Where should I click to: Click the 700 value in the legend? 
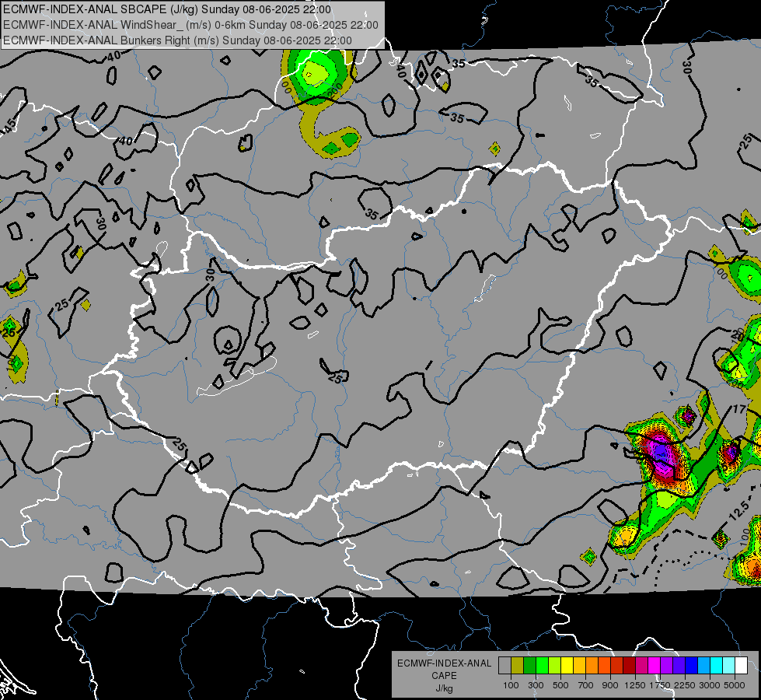click(x=586, y=685)
